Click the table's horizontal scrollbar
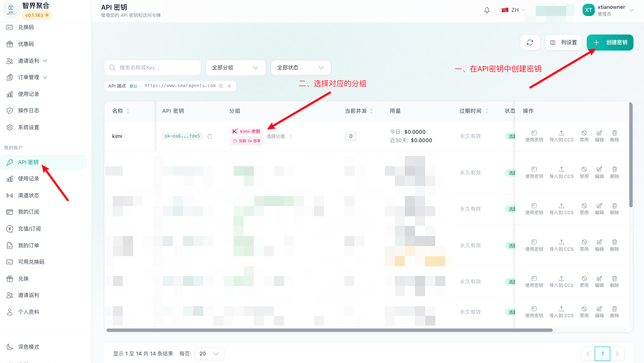 click(329, 330)
